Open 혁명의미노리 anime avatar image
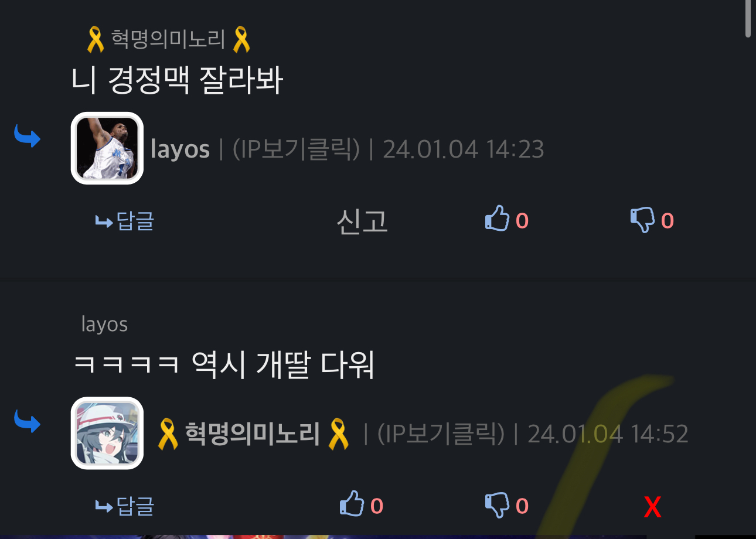 [107, 434]
